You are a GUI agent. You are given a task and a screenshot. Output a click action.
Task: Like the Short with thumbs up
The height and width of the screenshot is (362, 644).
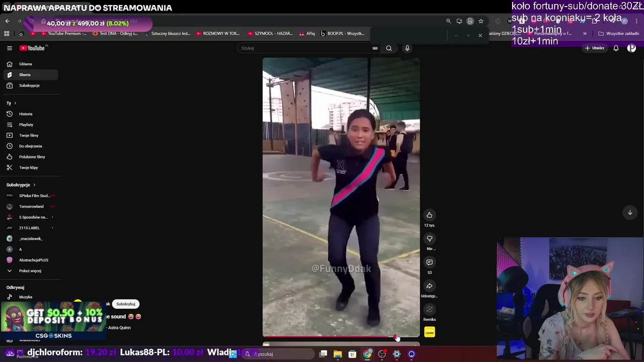pyautogui.click(x=429, y=215)
